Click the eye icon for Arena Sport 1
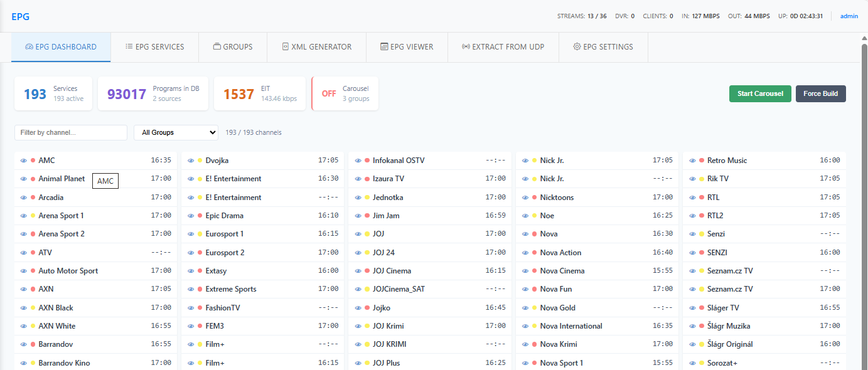Viewport: 868px width, 370px height. tap(23, 216)
